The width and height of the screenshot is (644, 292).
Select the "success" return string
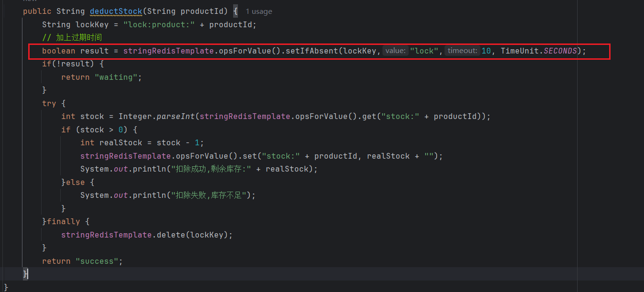click(x=97, y=261)
